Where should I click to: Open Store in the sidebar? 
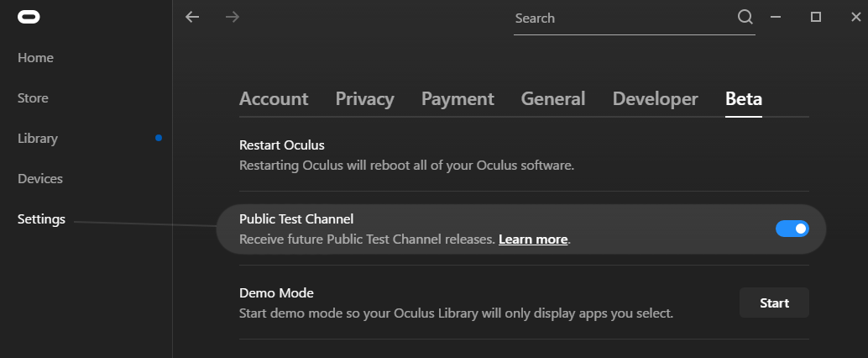click(x=33, y=98)
